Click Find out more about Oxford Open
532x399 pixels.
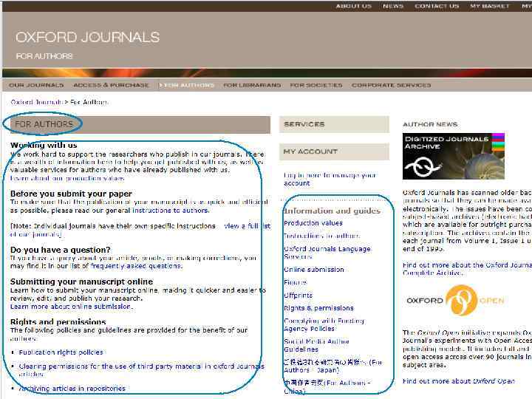(459, 381)
